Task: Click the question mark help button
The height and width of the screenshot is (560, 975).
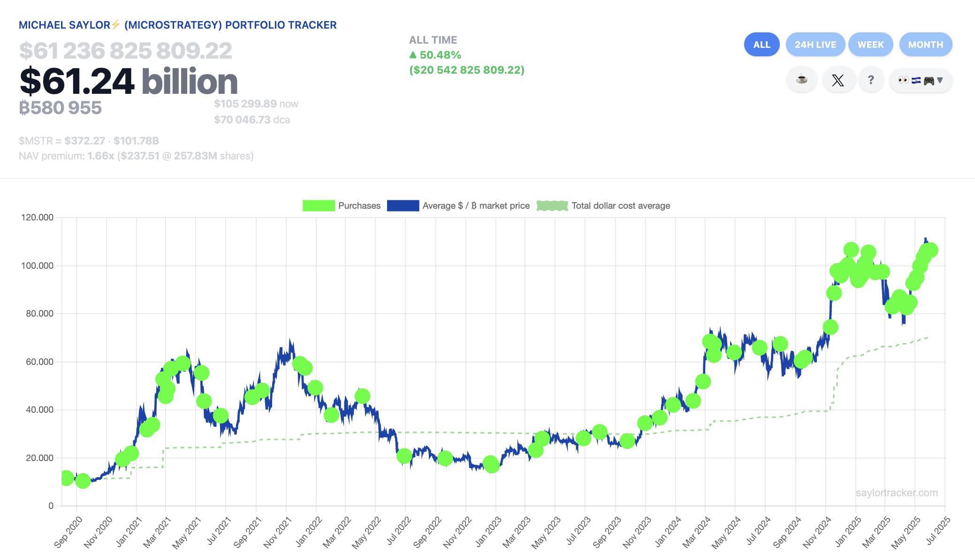Action: (x=871, y=80)
